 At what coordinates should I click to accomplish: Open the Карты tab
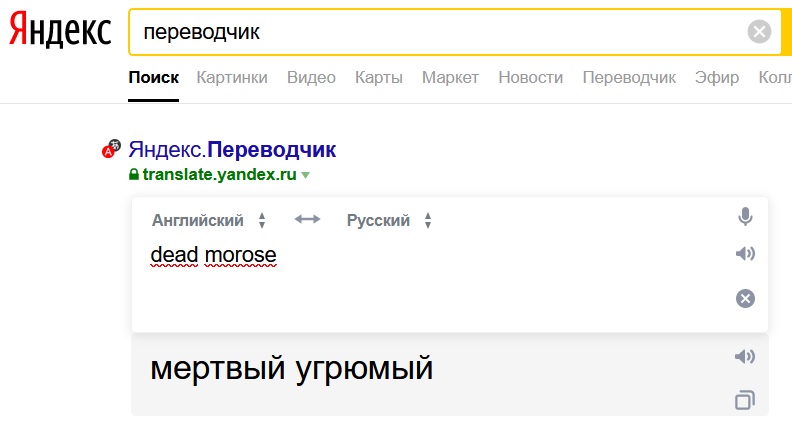[379, 77]
